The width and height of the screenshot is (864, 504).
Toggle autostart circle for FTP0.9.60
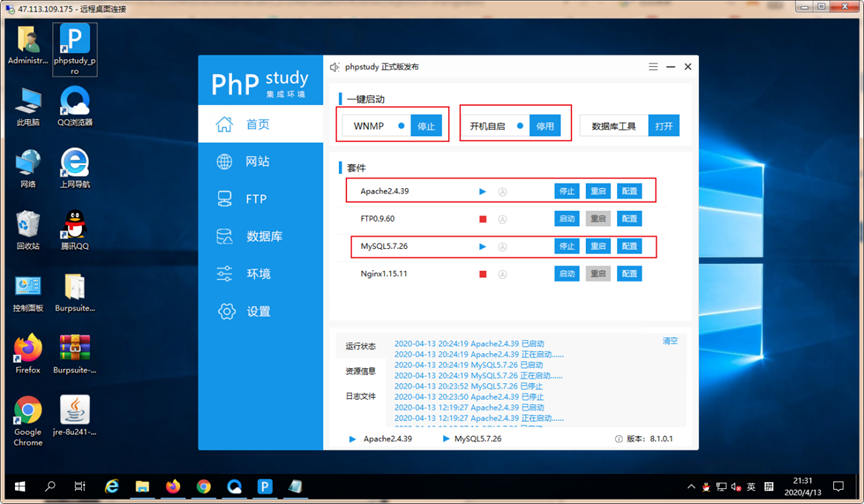(503, 219)
